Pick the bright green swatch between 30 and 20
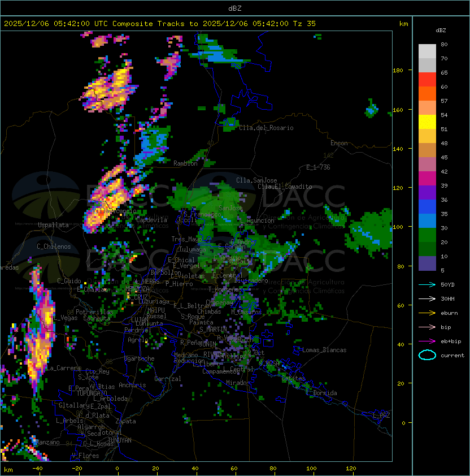470x476 pixels. [x=427, y=235]
